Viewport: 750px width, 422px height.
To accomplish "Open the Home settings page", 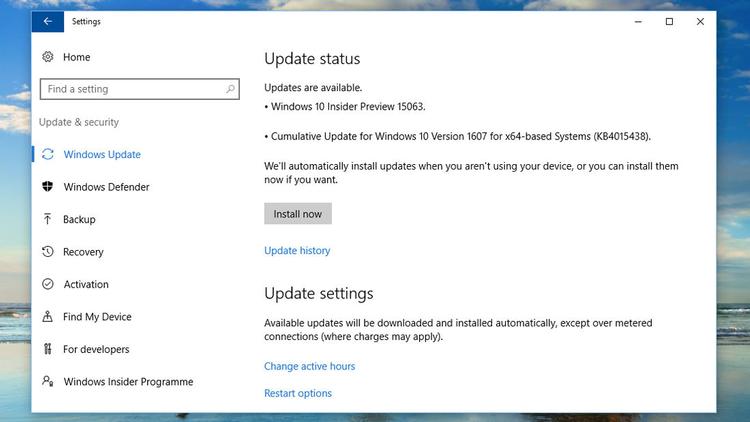I will point(77,57).
